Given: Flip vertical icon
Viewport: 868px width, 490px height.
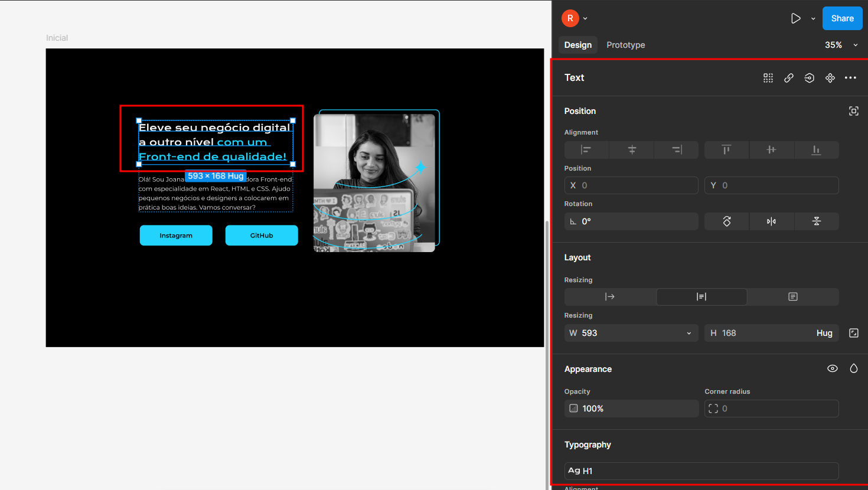Looking at the screenshot, I should pos(816,221).
